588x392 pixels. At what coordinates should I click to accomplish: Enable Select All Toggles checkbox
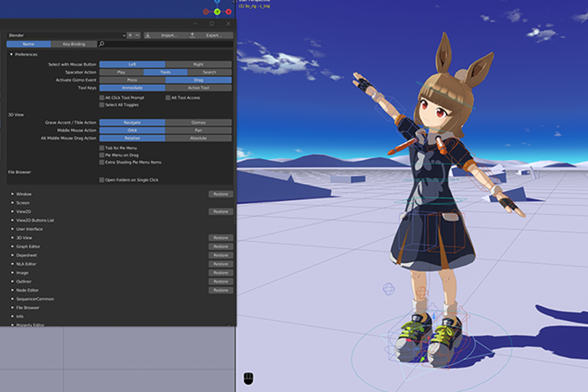point(101,105)
